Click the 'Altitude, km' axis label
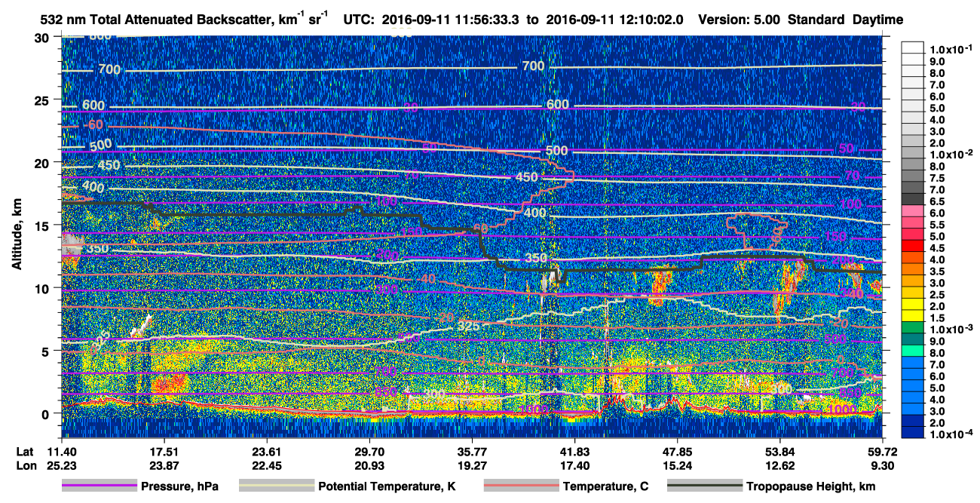 [17, 236]
